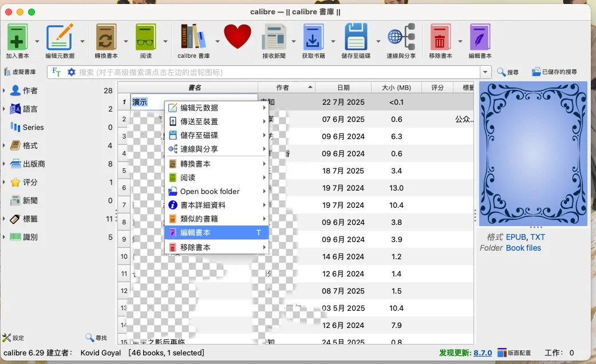Choose Similar books in context menu

click(216, 219)
